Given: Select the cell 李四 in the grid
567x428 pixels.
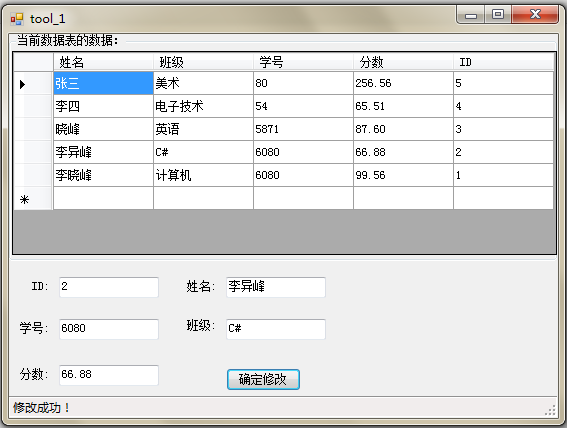Looking at the screenshot, I should click(x=103, y=106).
